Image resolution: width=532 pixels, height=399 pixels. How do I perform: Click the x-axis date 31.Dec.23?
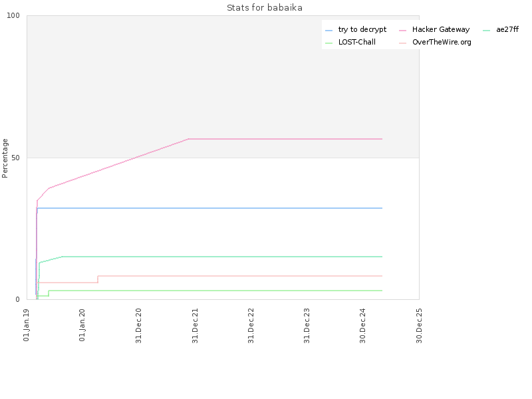pos(307,326)
